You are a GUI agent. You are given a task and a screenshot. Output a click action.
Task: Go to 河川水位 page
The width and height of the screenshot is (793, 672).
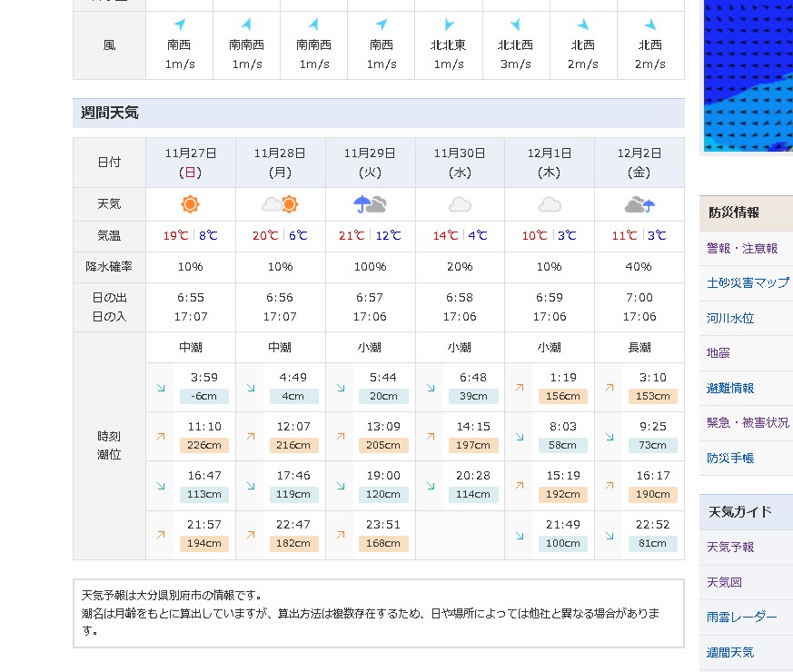point(730,318)
